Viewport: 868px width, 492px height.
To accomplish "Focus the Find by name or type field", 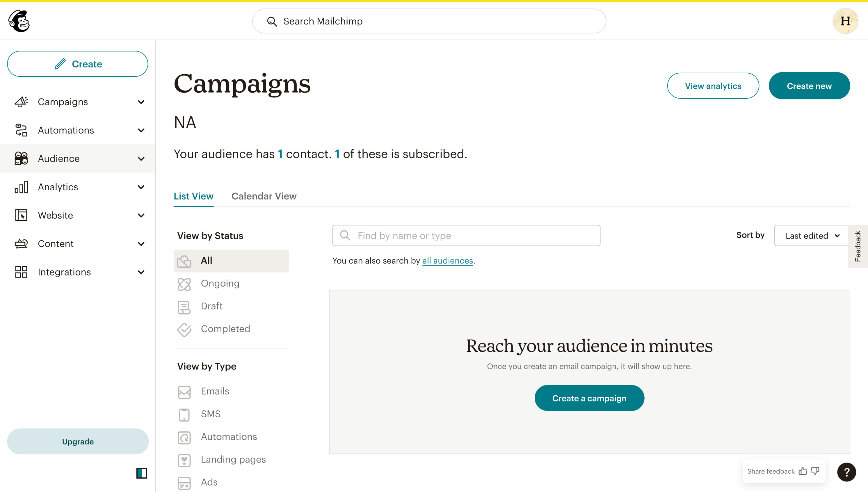I will [466, 235].
